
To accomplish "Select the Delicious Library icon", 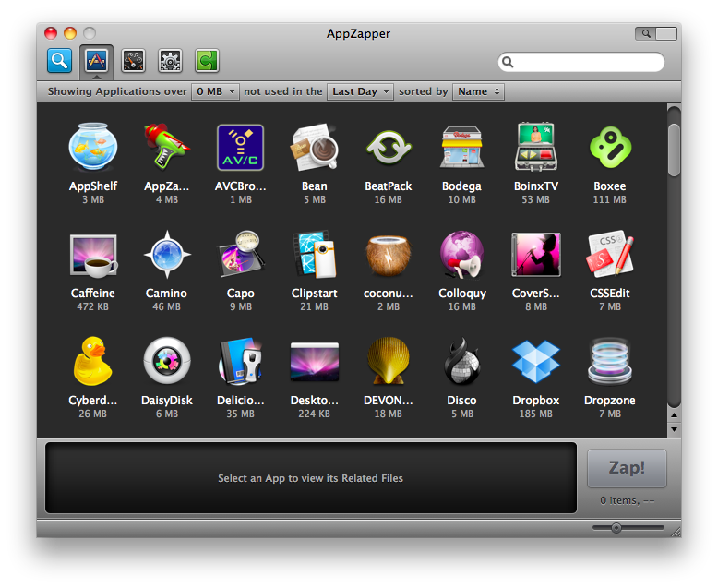I will 240,361.
